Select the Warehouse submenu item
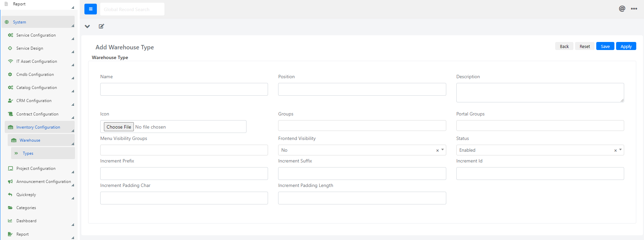The image size is (644, 240). tap(41, 140)
